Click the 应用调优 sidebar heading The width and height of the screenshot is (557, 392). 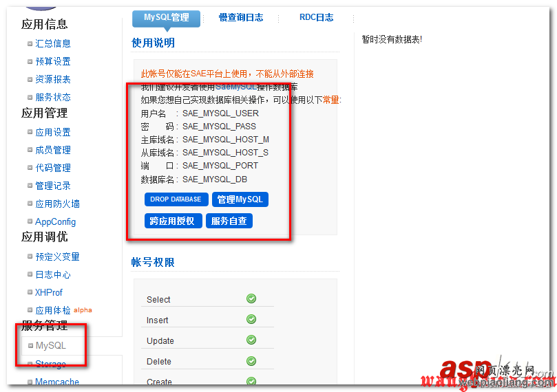coord(44,237)
